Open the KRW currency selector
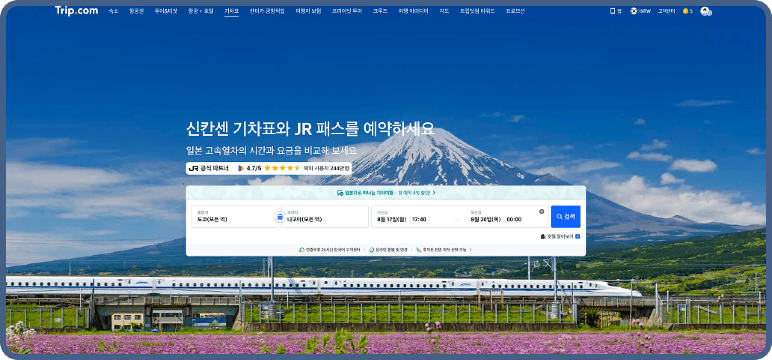Image resolution: width=772 pixels, height=360 pixels. [645, 11]
